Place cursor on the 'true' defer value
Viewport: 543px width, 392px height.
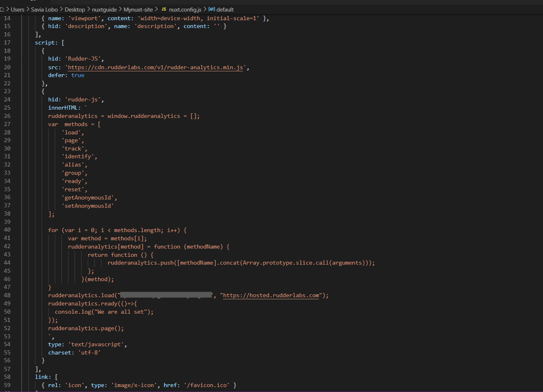77,75
